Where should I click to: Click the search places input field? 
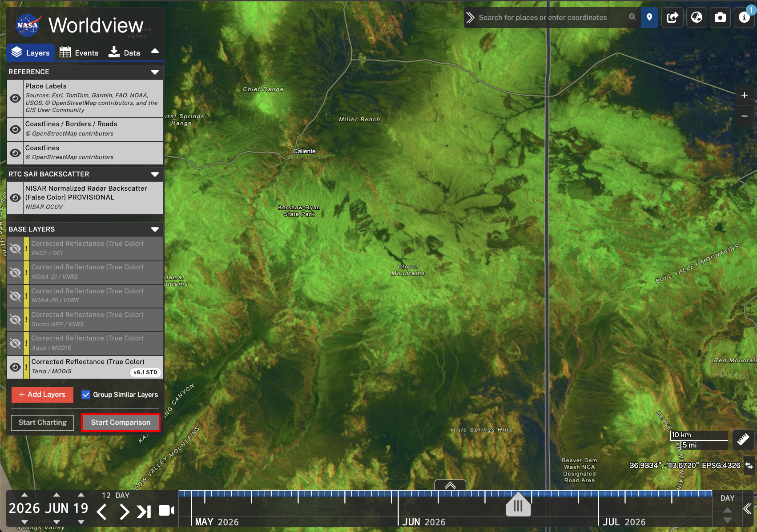551,17
